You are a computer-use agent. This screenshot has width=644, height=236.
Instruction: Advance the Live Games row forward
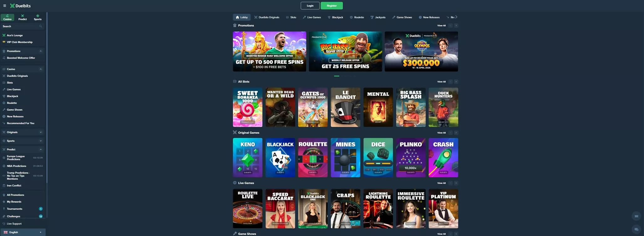tap(456, 183)
